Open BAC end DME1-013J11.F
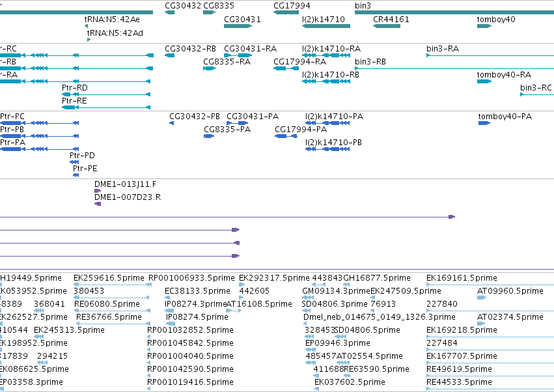This screenshot has width=554, height=392. 98,191
